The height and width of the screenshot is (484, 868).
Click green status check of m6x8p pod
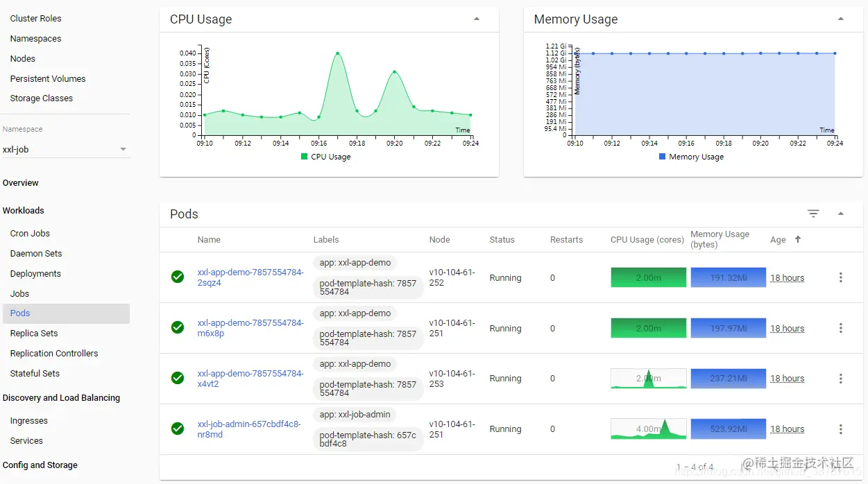(x=178, y=327)
